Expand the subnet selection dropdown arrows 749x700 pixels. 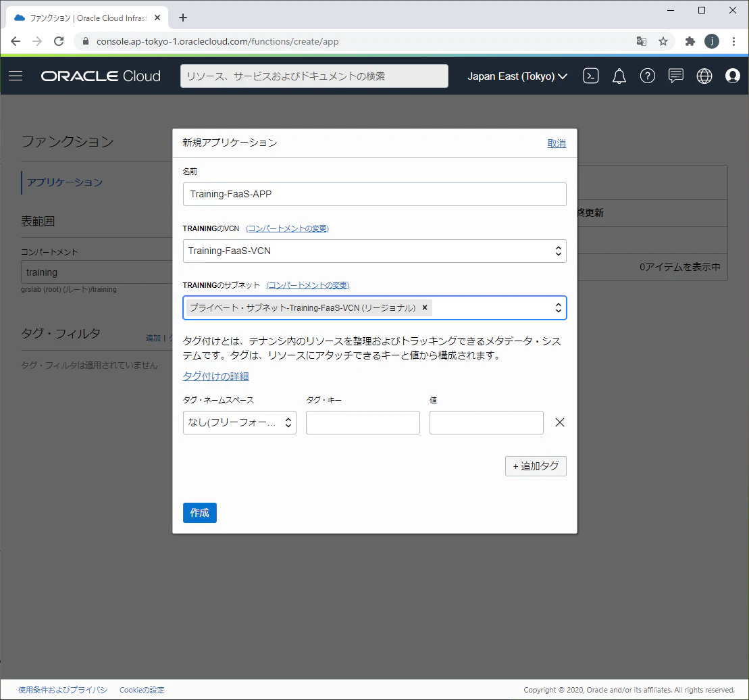pos(558,307)
